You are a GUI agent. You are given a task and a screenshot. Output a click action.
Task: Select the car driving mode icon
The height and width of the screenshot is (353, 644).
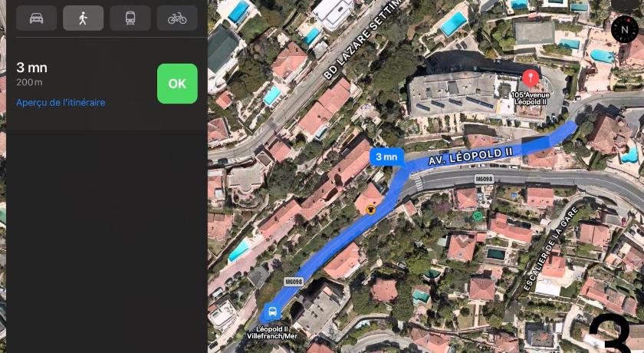click(x=36, y=18)
